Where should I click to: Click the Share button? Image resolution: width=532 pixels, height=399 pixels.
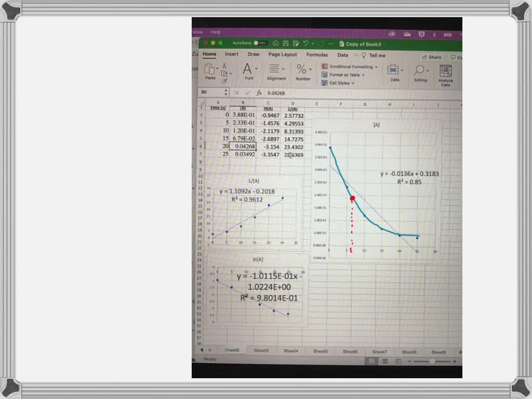[432, 57]
